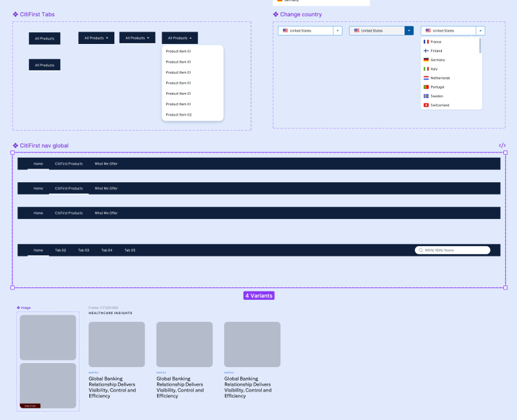Select the Portugal flag icon in country list
The width and height of the screenshot is (517, 420).
pos(426,87)
